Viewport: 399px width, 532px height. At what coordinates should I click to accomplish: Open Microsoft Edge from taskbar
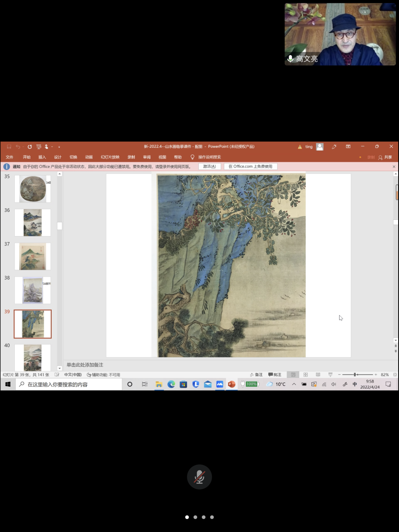coord(171,384)
